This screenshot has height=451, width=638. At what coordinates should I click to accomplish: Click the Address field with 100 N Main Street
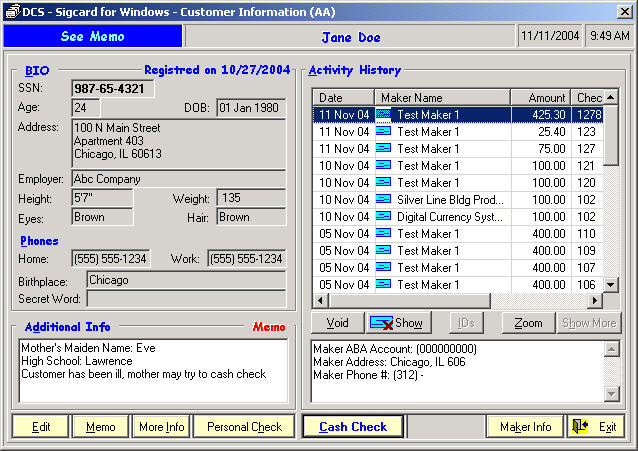pyautogui.click(x=179, y=143)
